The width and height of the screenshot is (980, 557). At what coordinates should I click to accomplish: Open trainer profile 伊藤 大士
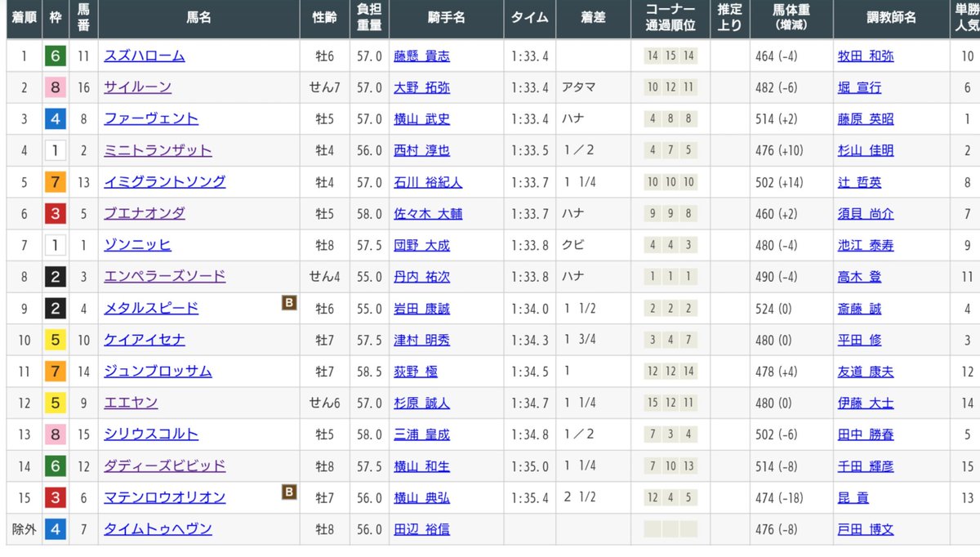[866, 403]
